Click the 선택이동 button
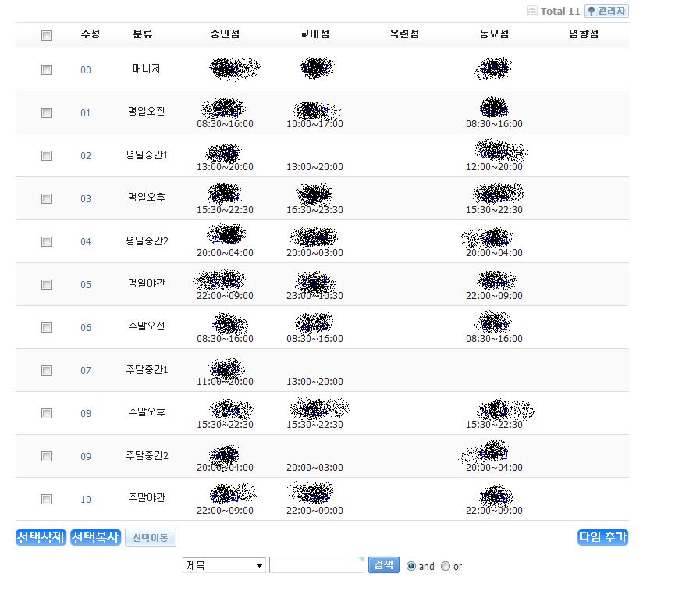This screenshot has height=609, width=700. click(x=151, y=538)
